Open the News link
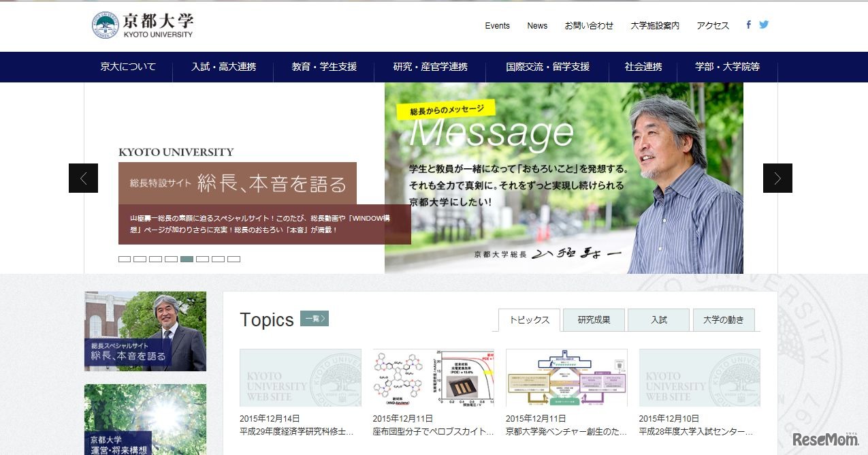868x455 pixels. pos(537,26)
